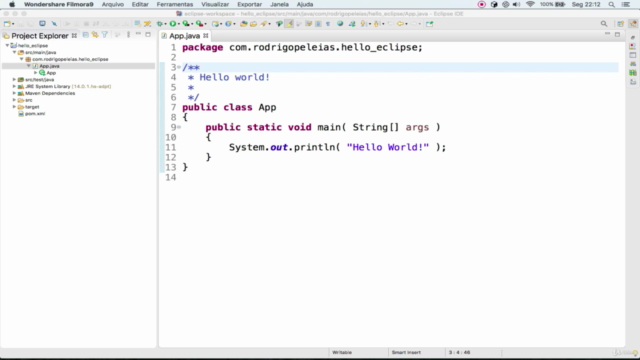
Task: Select pom.xml in Project Explorer
Action: [x=32, y=114]
